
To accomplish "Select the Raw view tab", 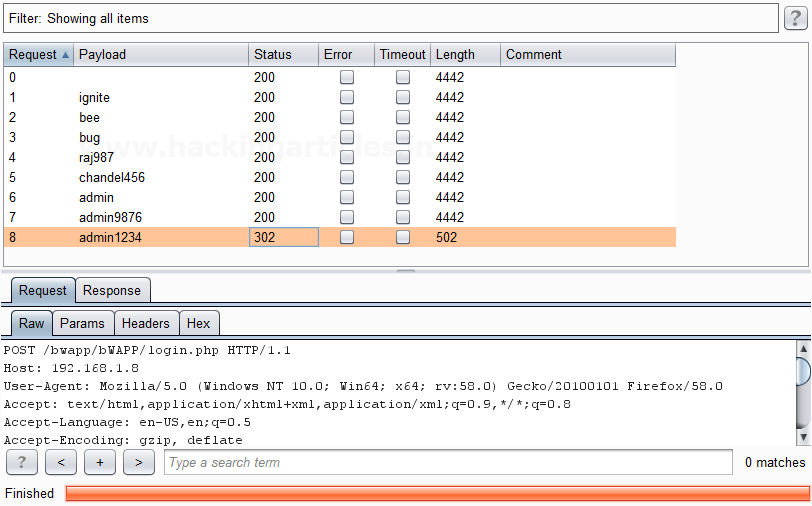I will point(32,323).
